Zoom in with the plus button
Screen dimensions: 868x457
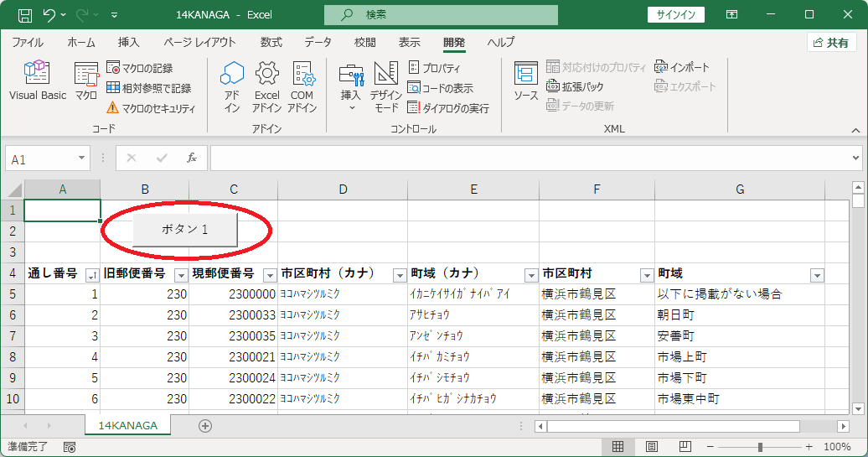[809, 446]
